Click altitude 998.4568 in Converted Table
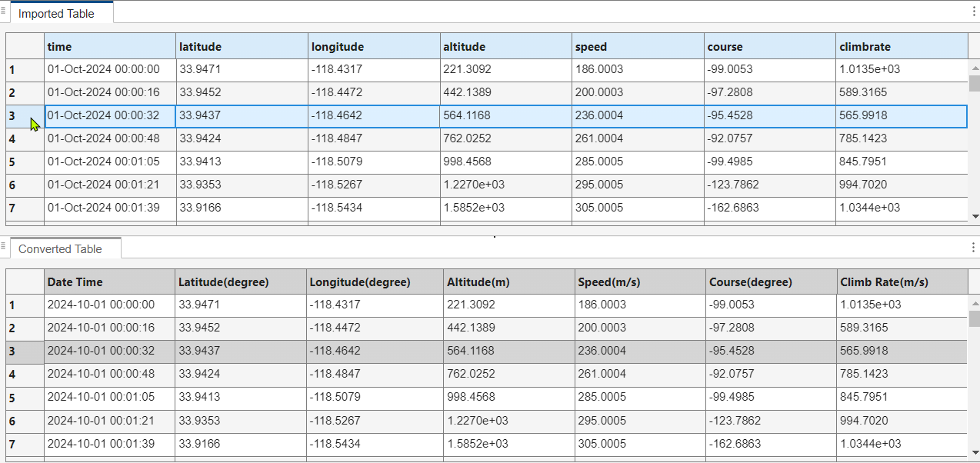Viewport: 980px width, 463px height. pyautogui.click(x=509, y=398)
